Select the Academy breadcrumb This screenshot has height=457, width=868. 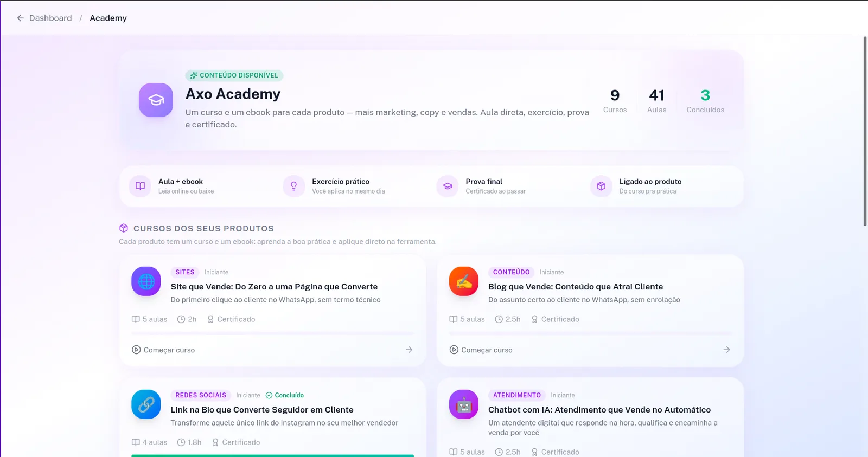point(108,18)
